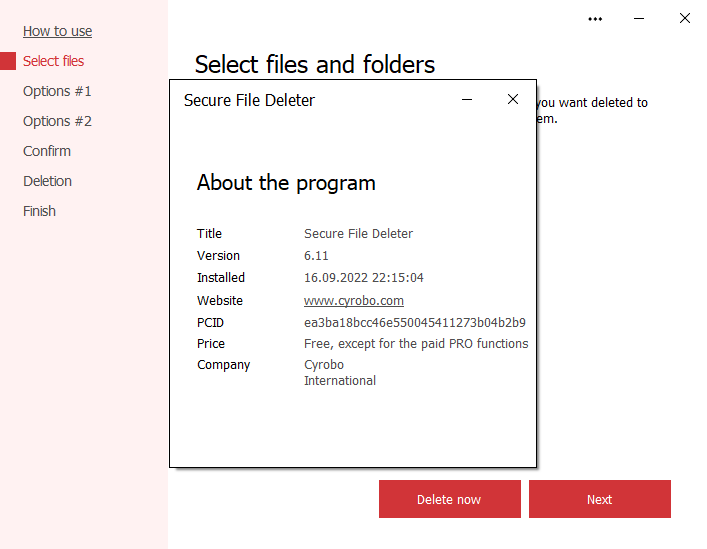Click the About dialog title bar text

click(249, 100)
